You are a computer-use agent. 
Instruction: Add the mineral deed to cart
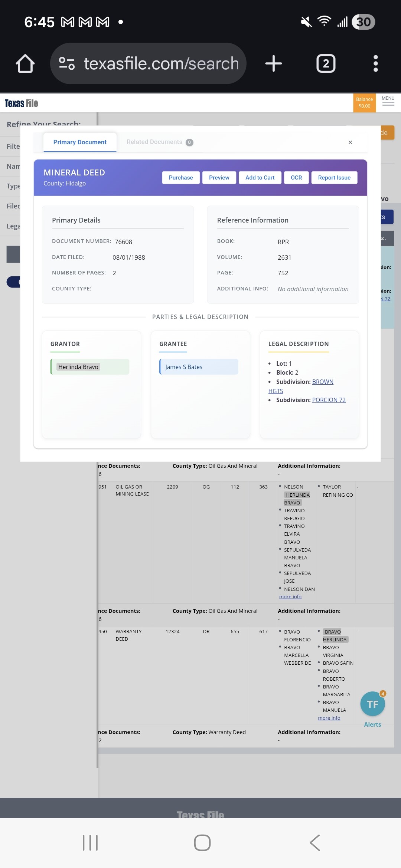pyautogui.click(x=260, y=178)
